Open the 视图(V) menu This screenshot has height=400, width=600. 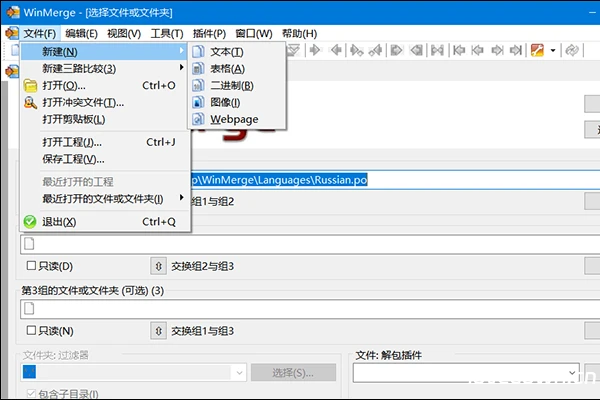(x=124, y=34)
